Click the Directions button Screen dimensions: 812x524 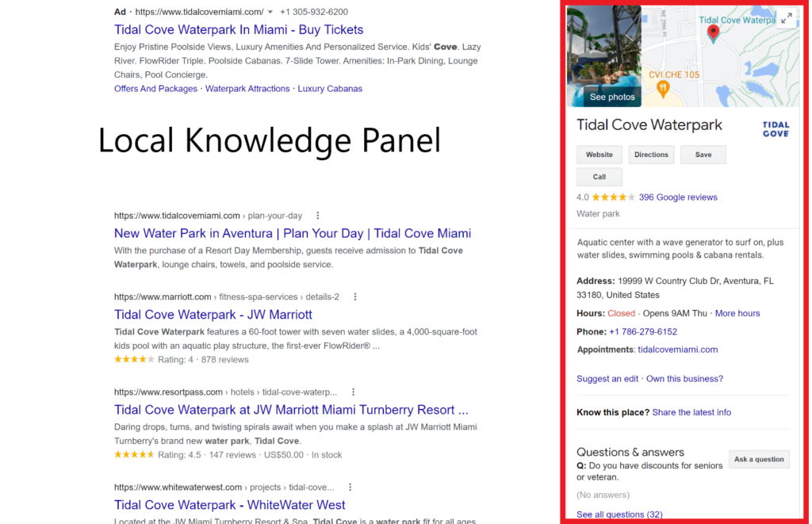pyautogui.click(x=651, y=155)
